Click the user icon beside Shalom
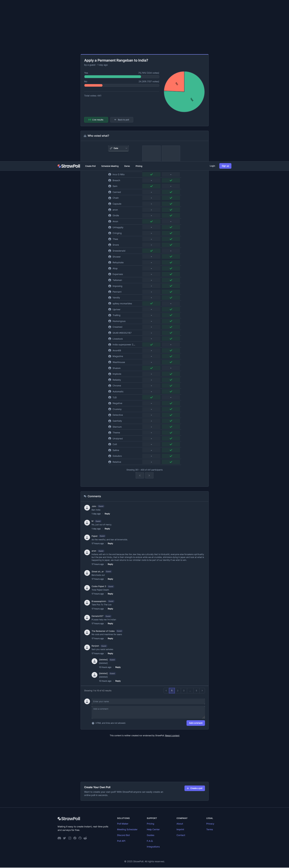Screen dimensions: 289x868 pos(110,368)
